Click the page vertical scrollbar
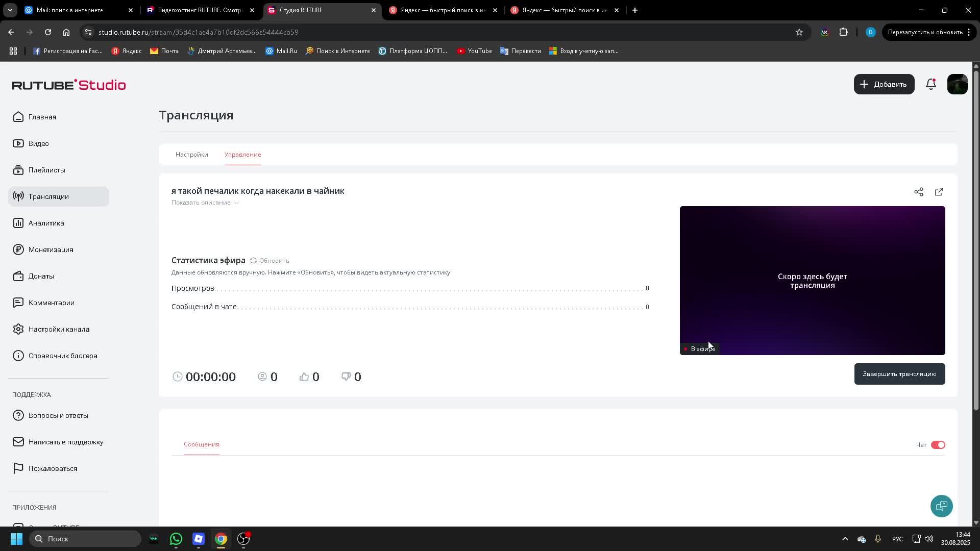Screen dimensions: 980x551 [975, 240]
